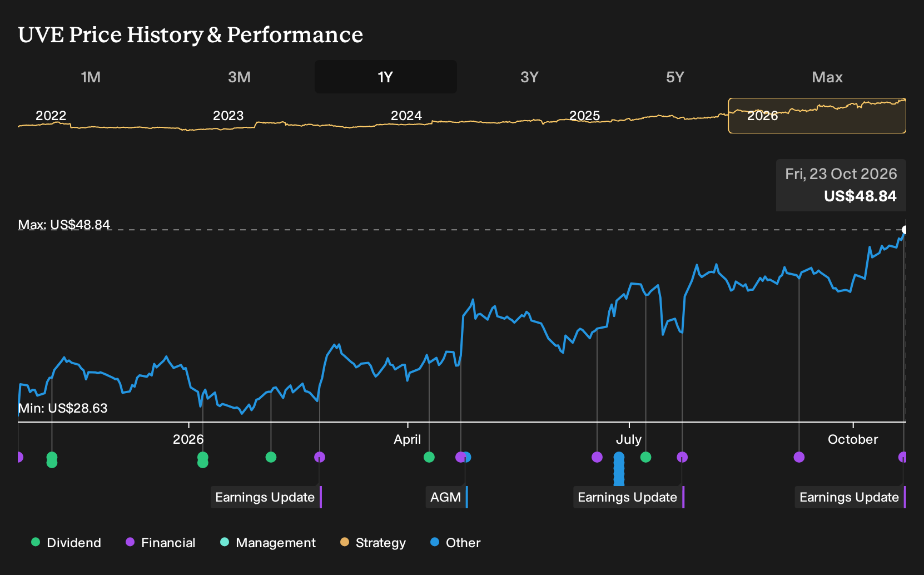The image size is (924, 575).
Task: Click the UVE Price History & Performance title
Action: pos(191,35)
